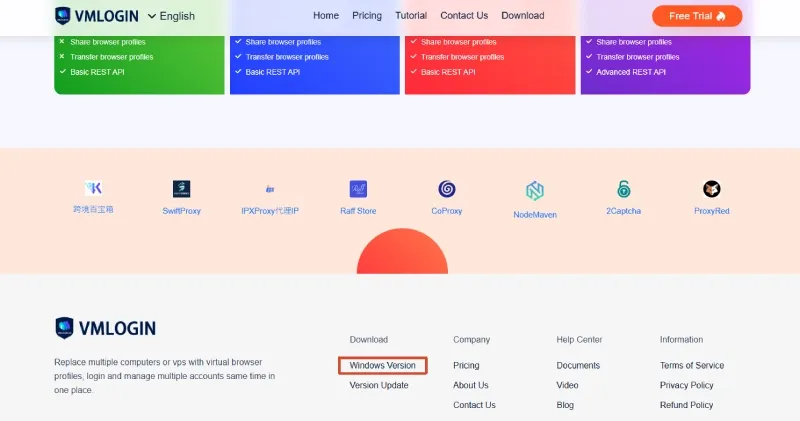
Task: Click Transfer browser profiles in the green card
Action: click(112, 57)
